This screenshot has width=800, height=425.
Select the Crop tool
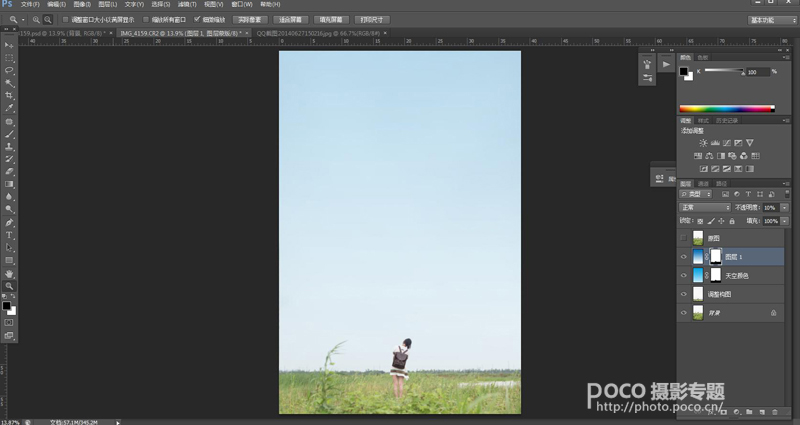(x=9, y=95)
